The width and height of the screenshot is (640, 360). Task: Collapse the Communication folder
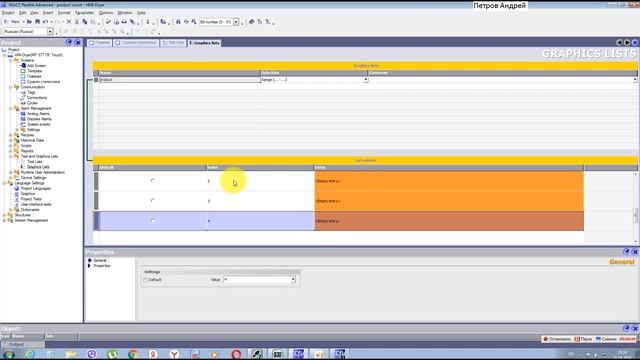(11, 87)
